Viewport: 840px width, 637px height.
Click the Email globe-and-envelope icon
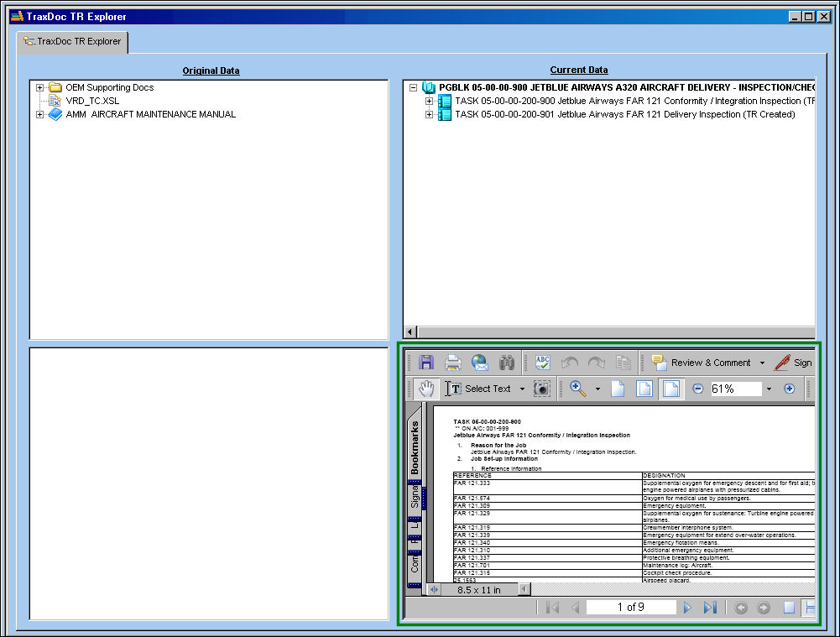tap(480, 363)
